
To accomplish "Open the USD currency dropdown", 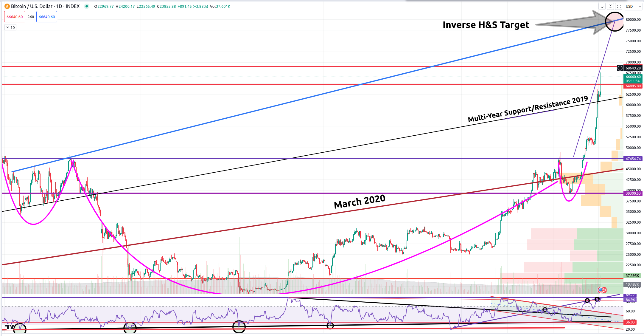I will click(633, 6).
